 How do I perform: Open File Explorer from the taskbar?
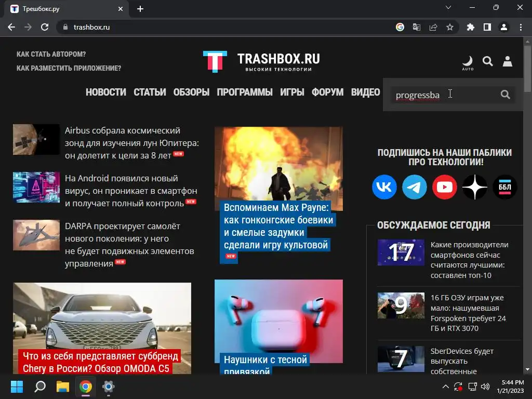pos(63,387)
